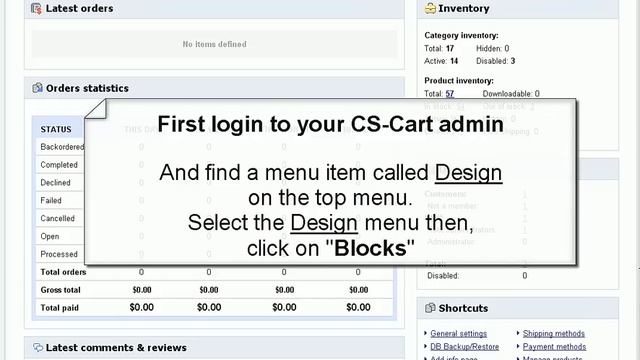Image resolution: width=640 pixels, height=360 pixels.
Task: Click the 'No items defined' message
Action: [x=214, y=44]
